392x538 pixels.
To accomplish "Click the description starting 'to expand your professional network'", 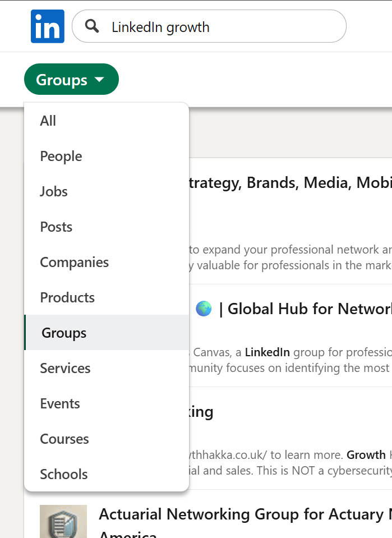I will (290, 257).
